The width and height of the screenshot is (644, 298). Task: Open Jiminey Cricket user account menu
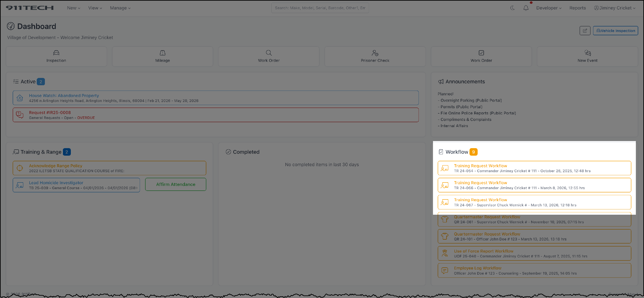(615, 8)
